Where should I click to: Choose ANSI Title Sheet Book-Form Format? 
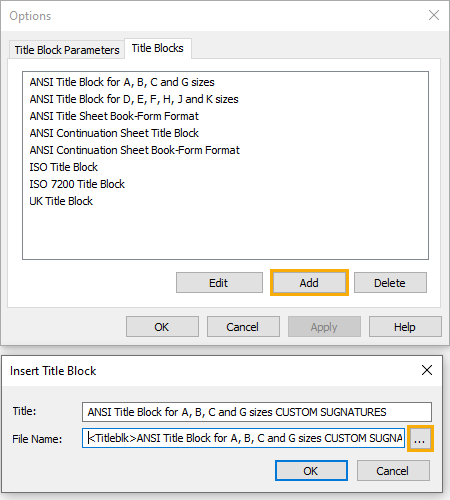click(x=114, y=116)
